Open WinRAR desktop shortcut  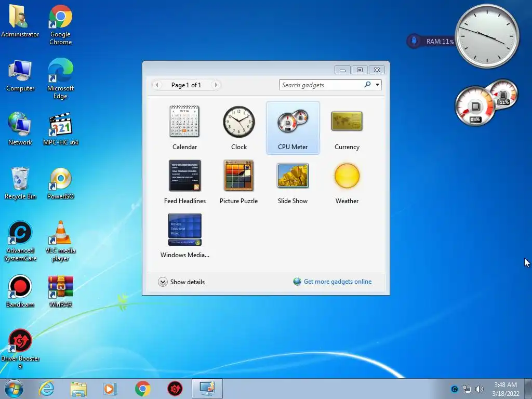(x=60, y=291)
